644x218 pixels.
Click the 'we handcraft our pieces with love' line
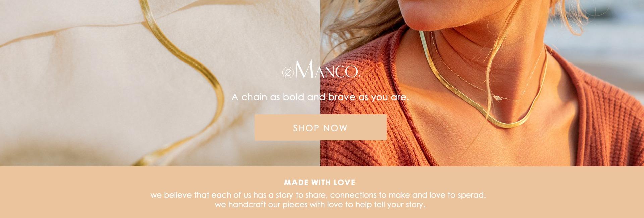320,205
